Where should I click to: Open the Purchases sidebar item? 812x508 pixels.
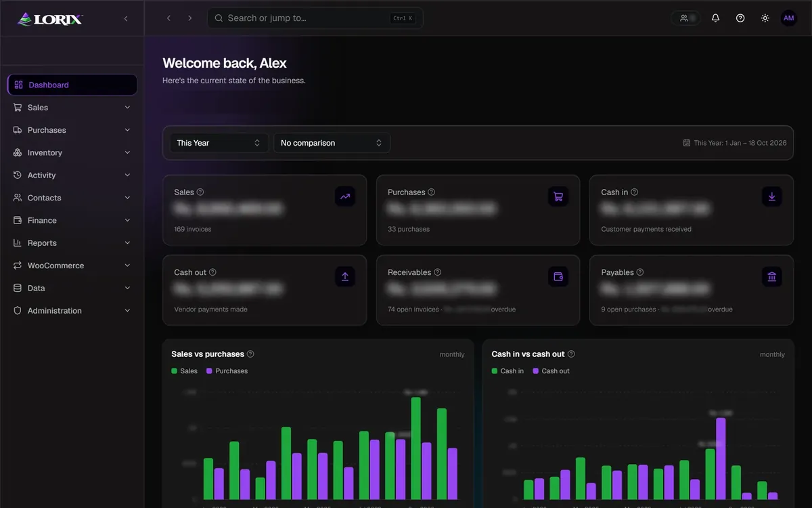click(x=72, y=130)
